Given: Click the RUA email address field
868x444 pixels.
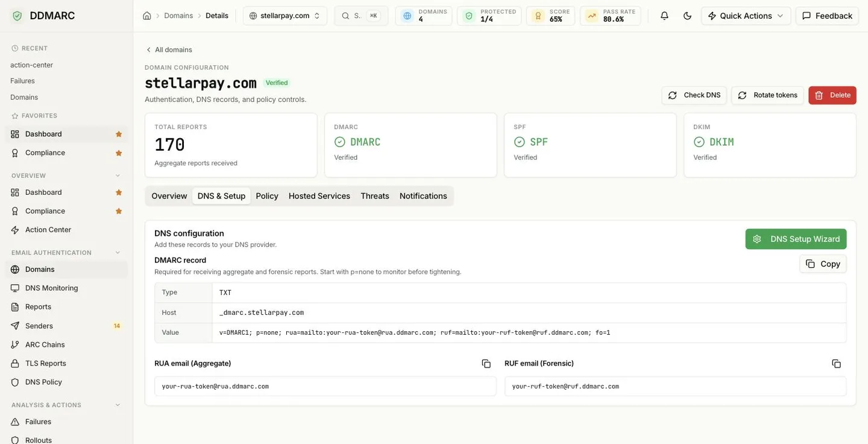Looking at the screenshot, I should pyautogui.click(x=325, y=386).
